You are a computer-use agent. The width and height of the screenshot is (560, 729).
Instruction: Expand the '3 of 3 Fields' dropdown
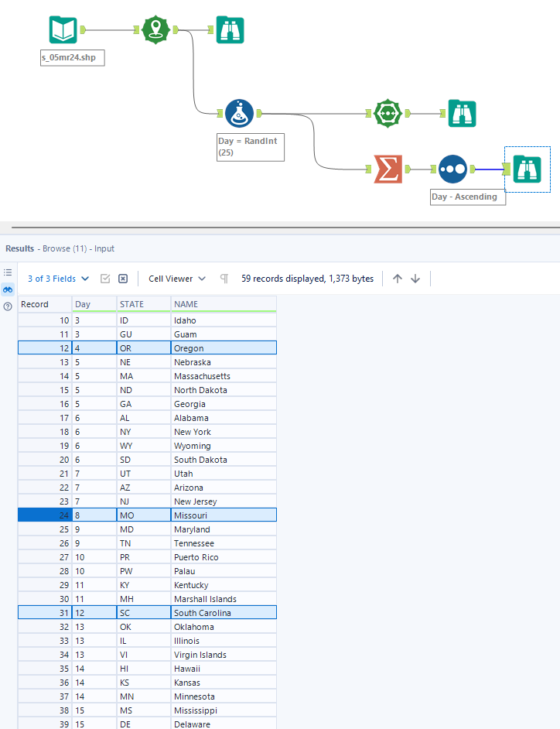[59, 279]
